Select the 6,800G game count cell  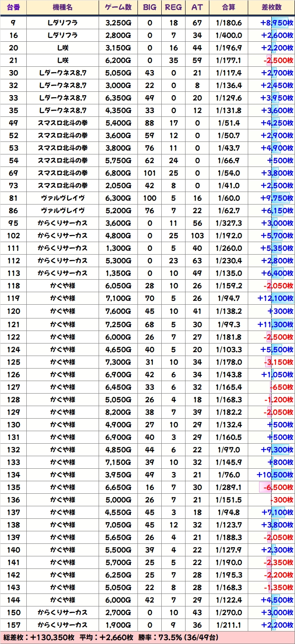click(x=118, y=173)
